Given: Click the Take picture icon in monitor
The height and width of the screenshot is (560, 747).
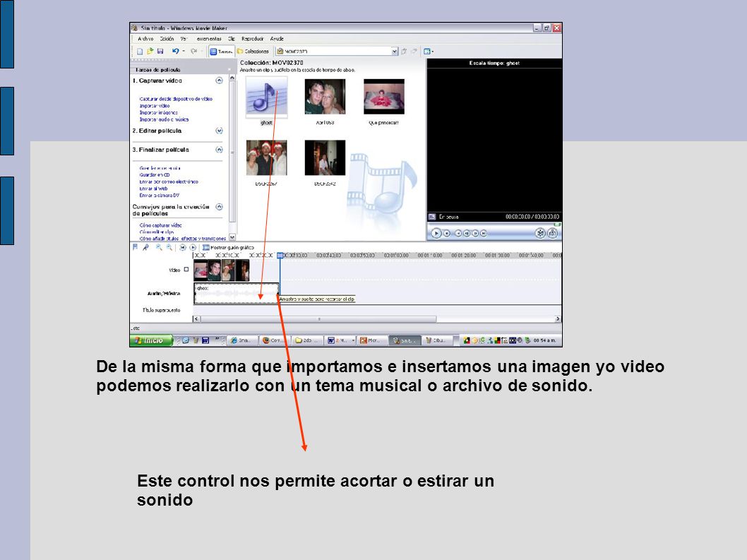Looking at the screenshot, I should [x=553, y=233].
